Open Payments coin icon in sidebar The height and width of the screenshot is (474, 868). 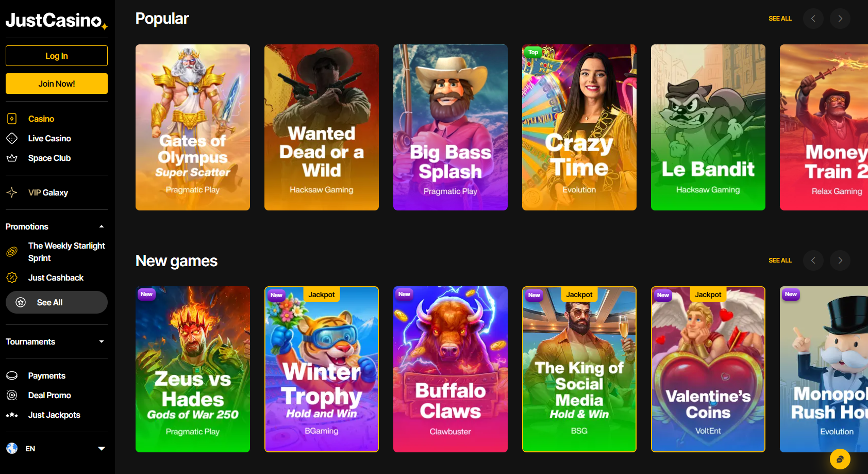[12, 375]
